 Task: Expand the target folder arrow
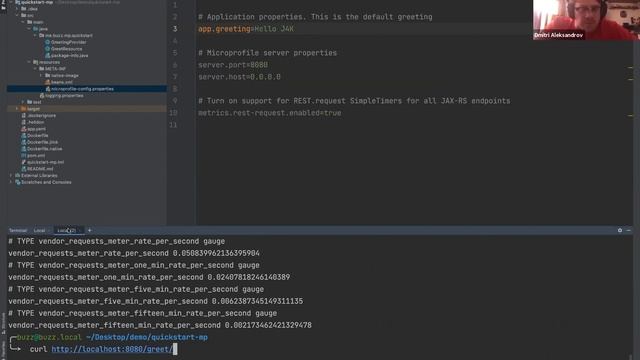point(17,109)
